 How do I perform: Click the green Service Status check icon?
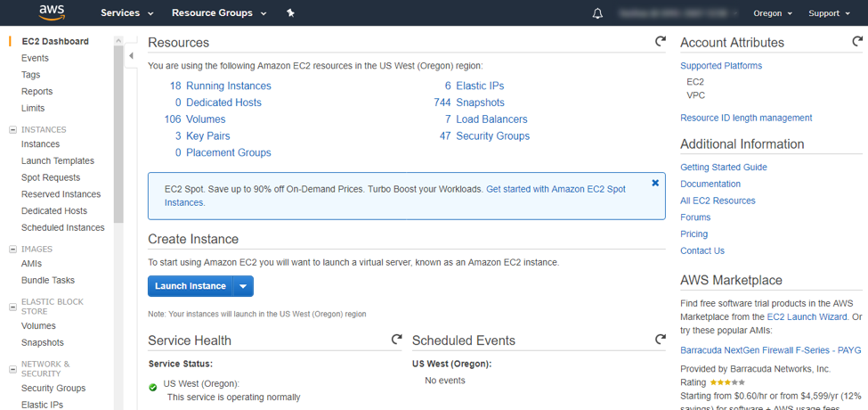pos(153,388)
